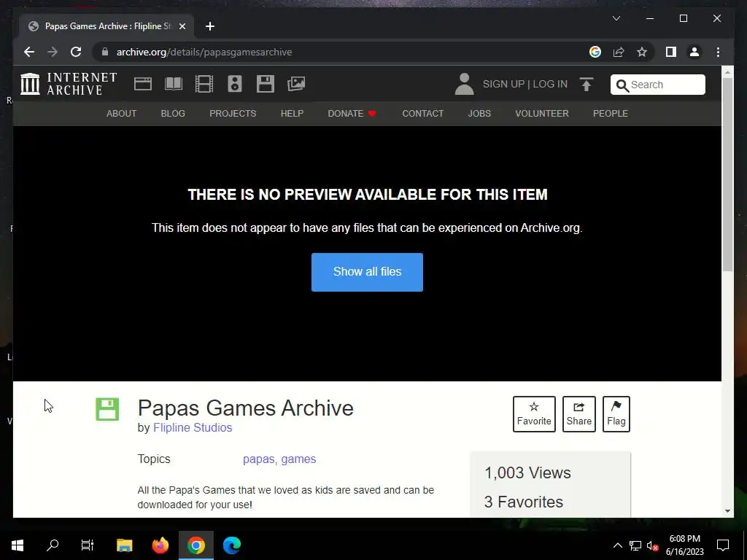Click the browser address bar URL
747x560 pixels.
(x=204, y=52)
